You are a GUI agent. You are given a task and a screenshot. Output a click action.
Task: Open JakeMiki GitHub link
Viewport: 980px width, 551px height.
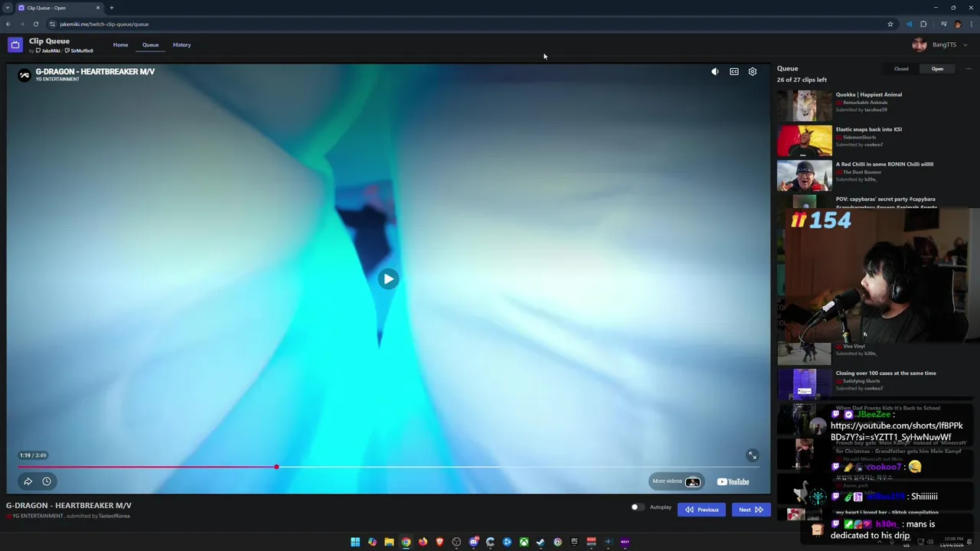[x=48, y=51]
